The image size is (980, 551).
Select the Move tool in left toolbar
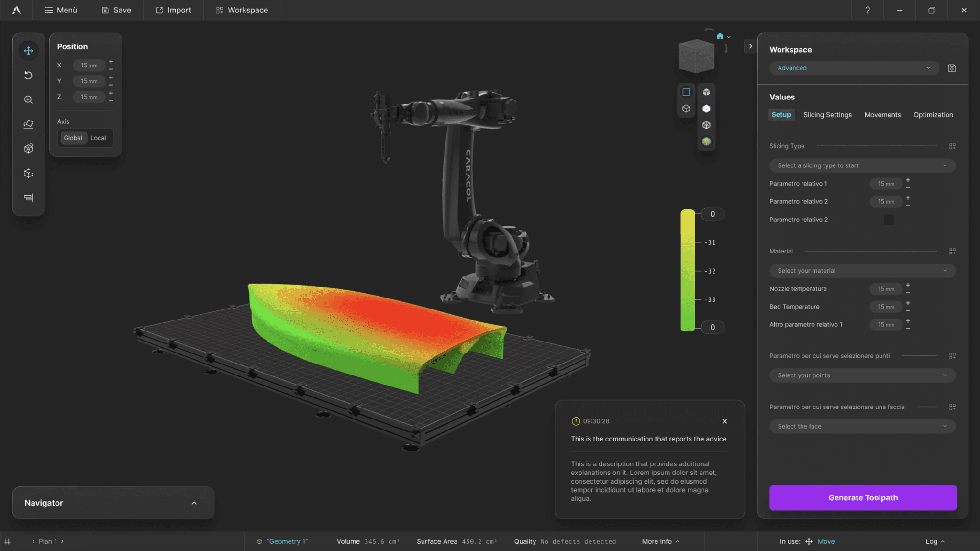(x=29, y=51)
